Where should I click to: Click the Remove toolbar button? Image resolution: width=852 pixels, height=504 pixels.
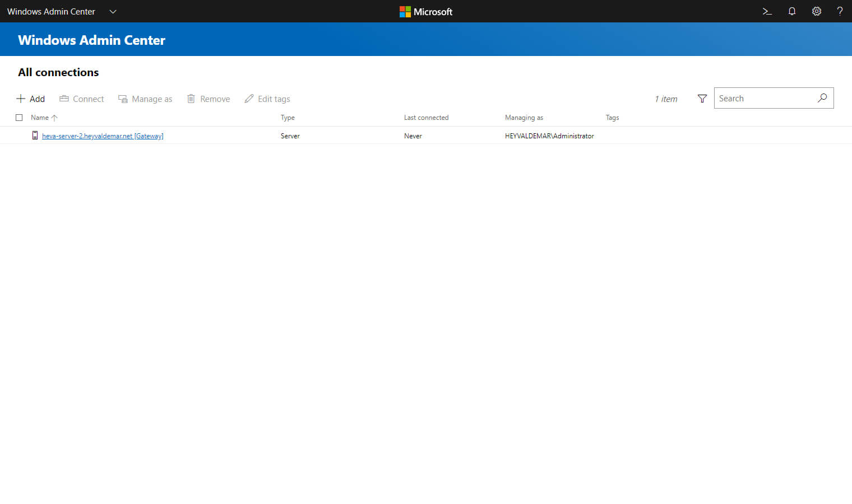tap(209, 99)
